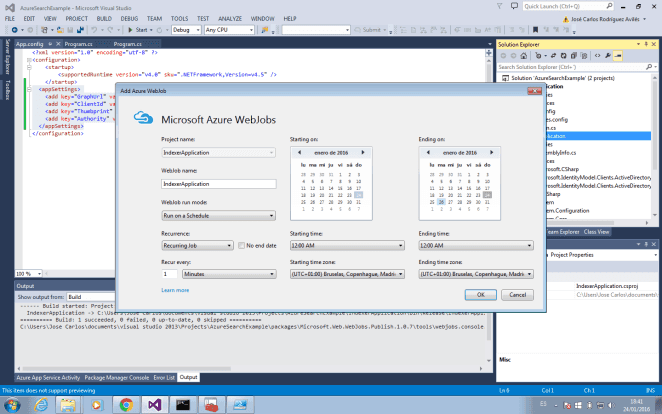
Task: Click the New Project toolbar icon
Action: pyautogui.click(x=44, y=30)
